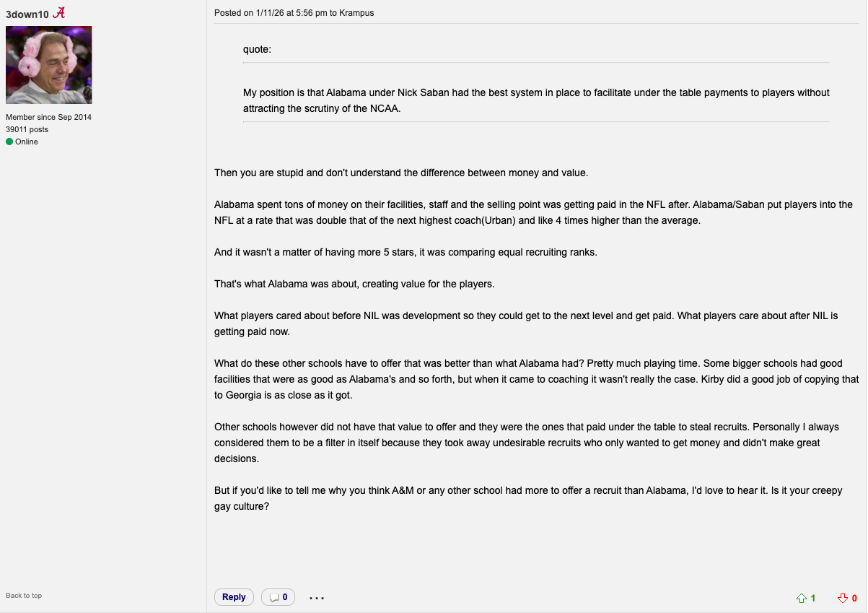Click Krampus in the posted-on line

356,13
